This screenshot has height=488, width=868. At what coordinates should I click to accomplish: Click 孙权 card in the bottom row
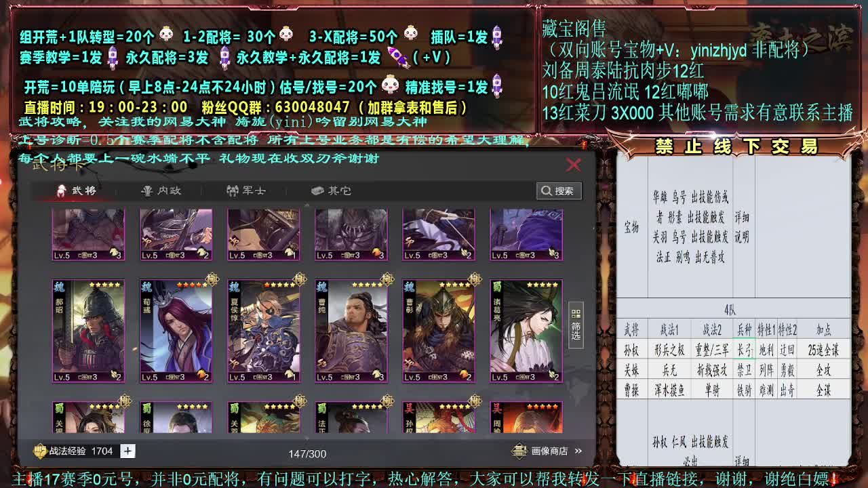439,418
